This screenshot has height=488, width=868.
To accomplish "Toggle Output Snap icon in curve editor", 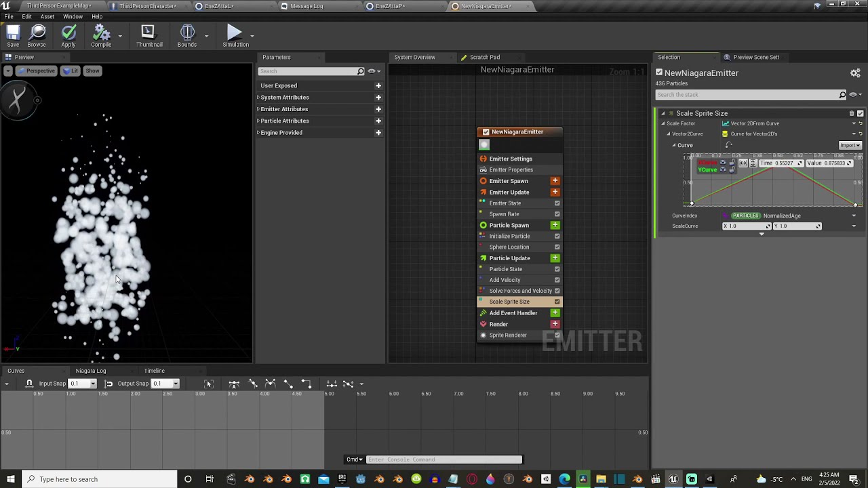I will pos(108,384).
